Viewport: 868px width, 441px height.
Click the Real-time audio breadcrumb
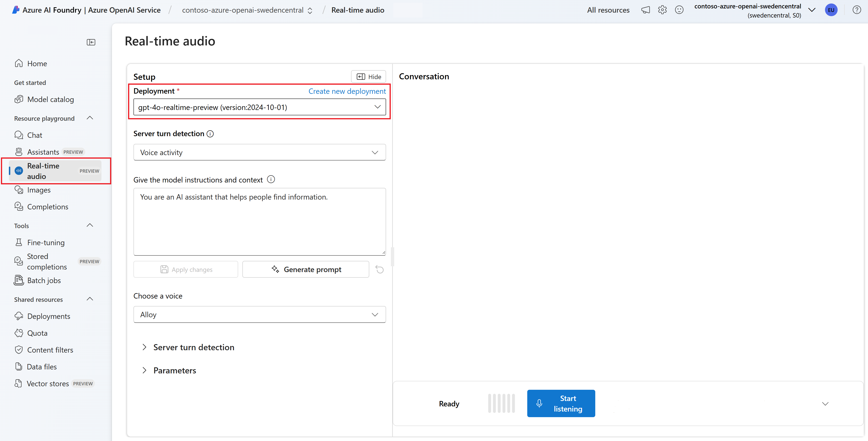358,10
